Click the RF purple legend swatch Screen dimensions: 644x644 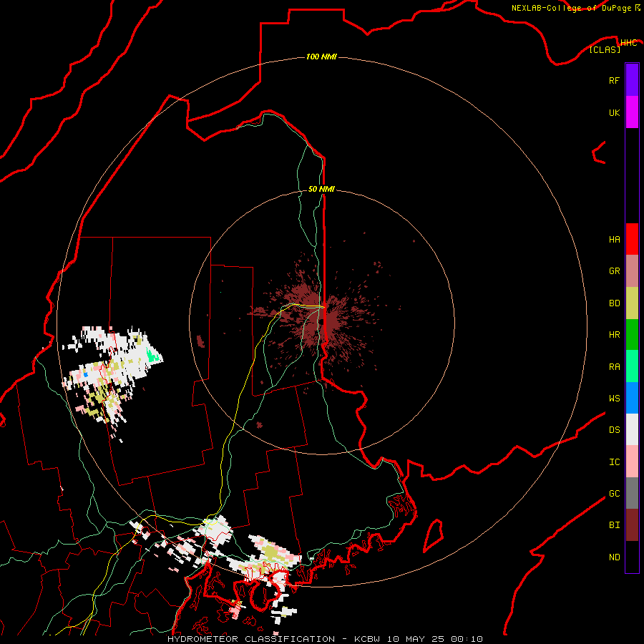pos(632,80)
